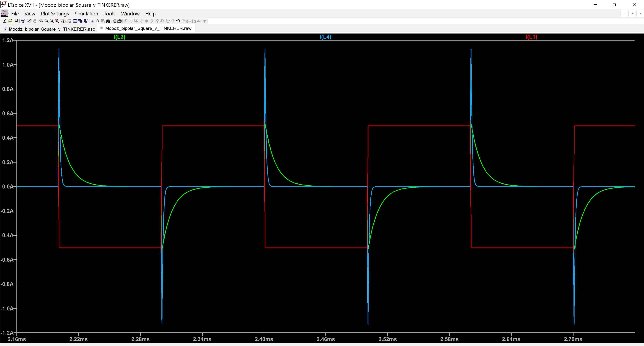Viewport: 644px width, 346px height.
Task: Click the Find binoculars icon
Action: coord(108,21)
